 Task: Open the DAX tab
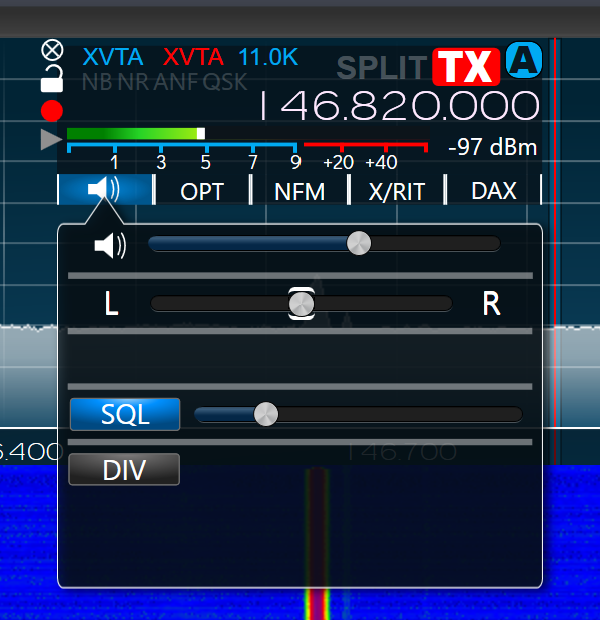(494, 191)
